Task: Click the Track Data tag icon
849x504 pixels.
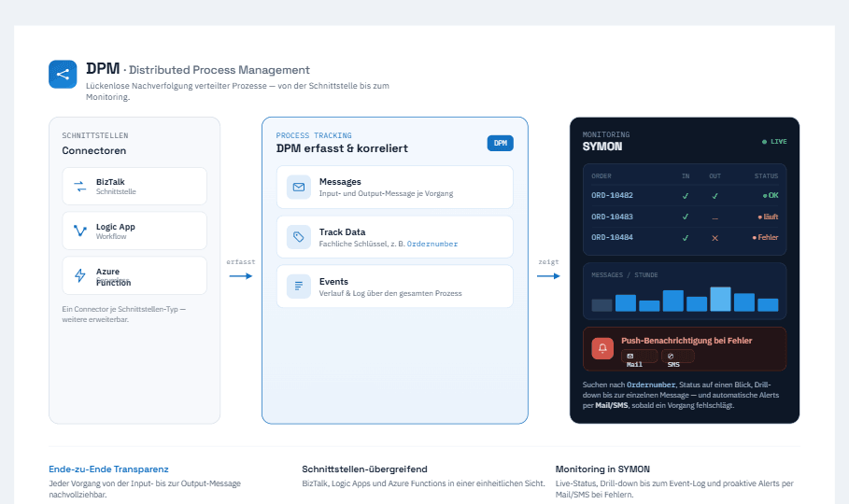Action: pos(299,237)
